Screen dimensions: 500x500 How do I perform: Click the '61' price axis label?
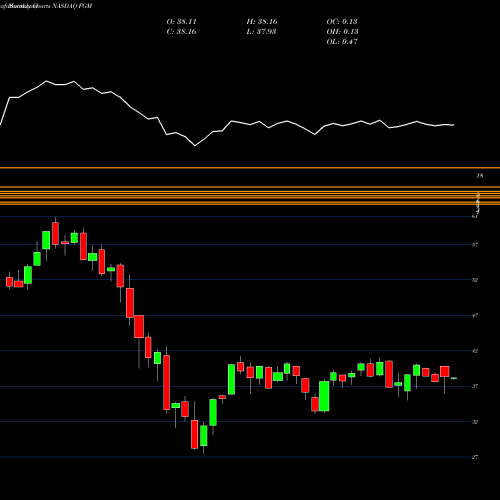click(475, 216)
